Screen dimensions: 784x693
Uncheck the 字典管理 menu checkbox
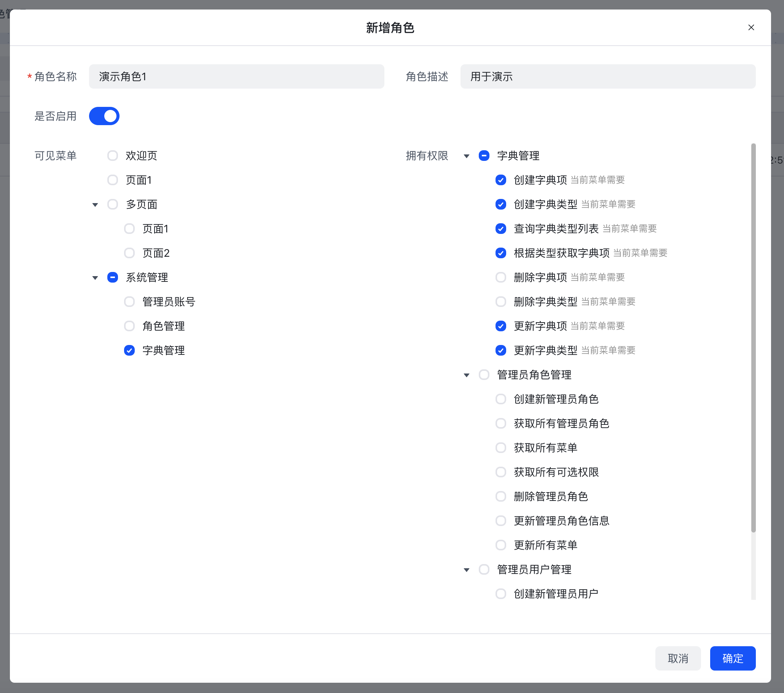129,350
